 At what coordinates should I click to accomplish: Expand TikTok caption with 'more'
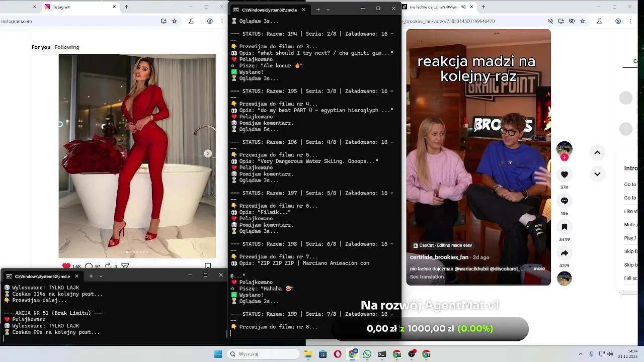point(539,268)
